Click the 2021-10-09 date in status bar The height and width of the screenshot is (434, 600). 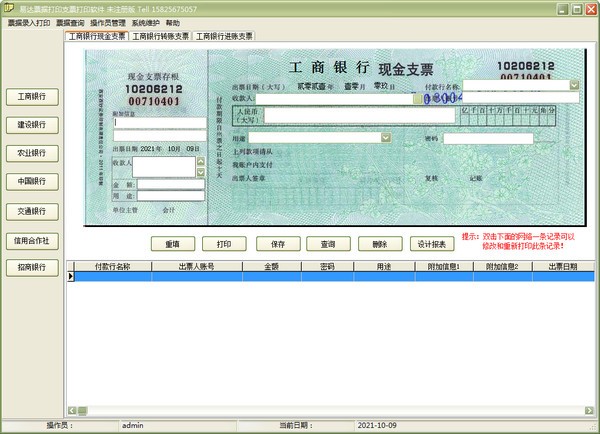pyautogui.click(x=377, y=425)
